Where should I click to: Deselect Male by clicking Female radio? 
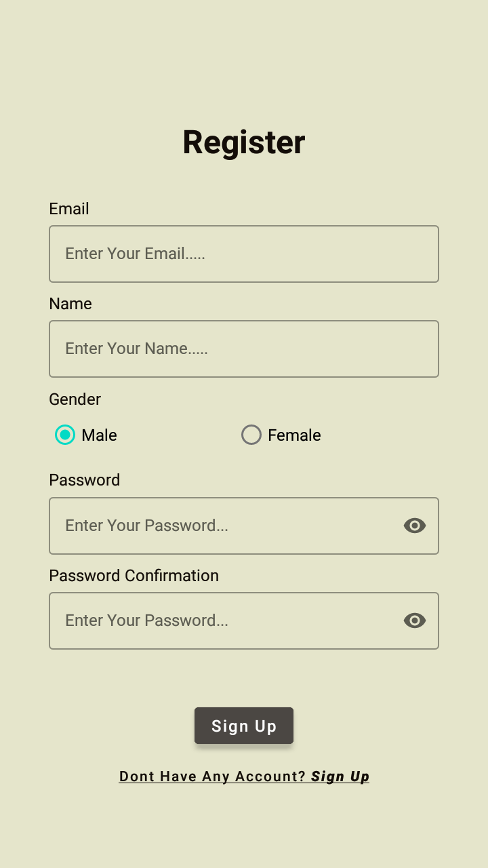point(251,435)
